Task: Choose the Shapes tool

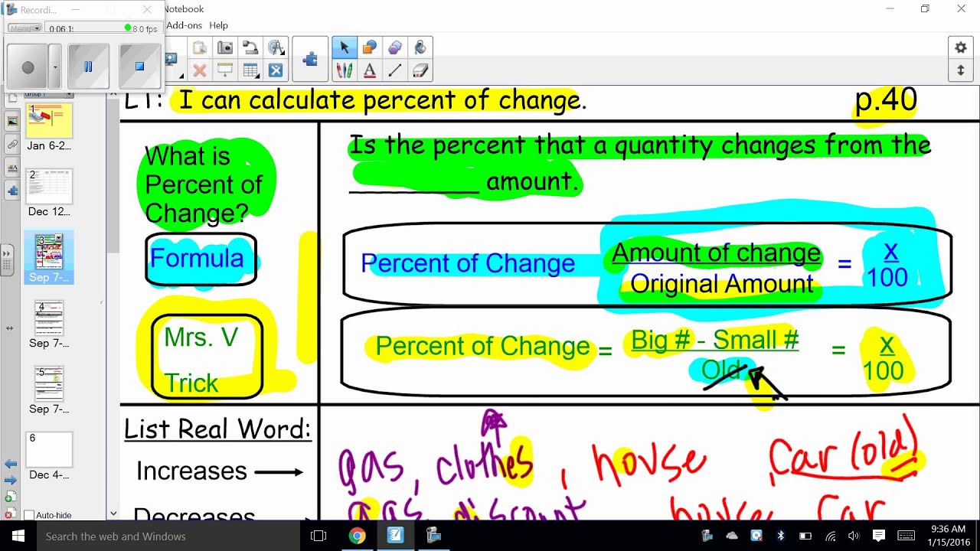Action: point(370,47)
